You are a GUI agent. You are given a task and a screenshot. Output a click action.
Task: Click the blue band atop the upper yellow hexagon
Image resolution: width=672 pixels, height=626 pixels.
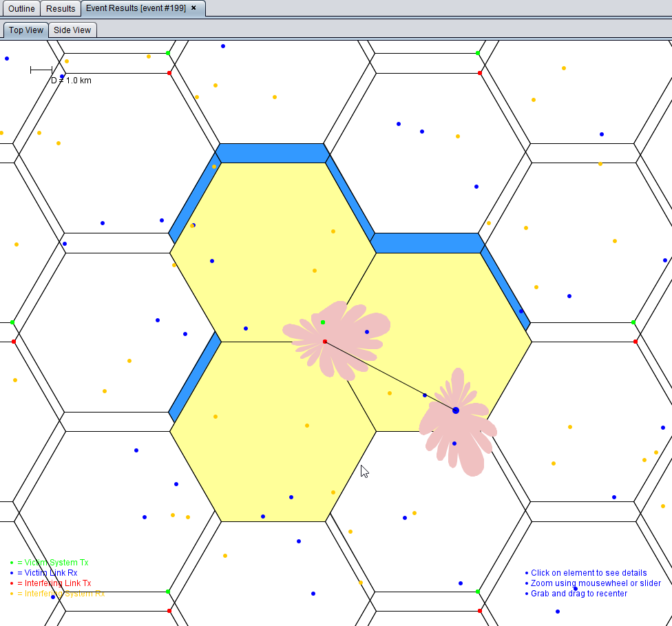coord(273,153)
